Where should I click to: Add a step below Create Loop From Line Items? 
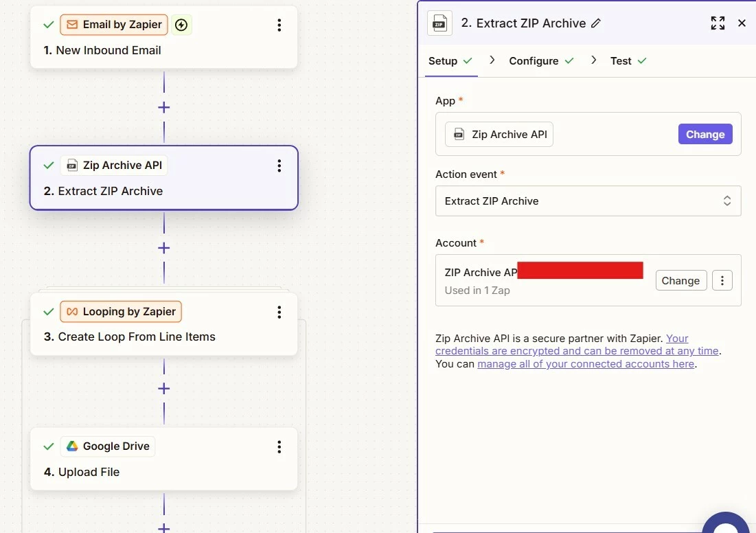(x=164, y=388)
